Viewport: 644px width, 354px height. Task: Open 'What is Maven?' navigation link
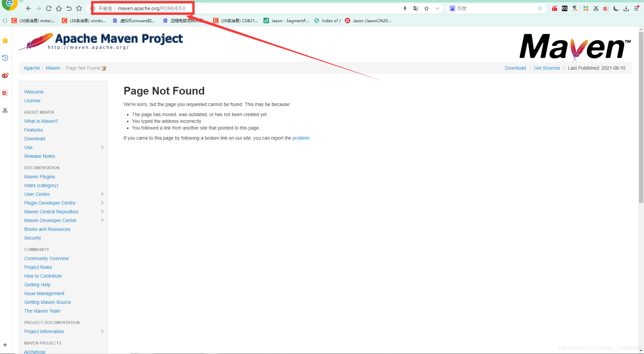41,121
